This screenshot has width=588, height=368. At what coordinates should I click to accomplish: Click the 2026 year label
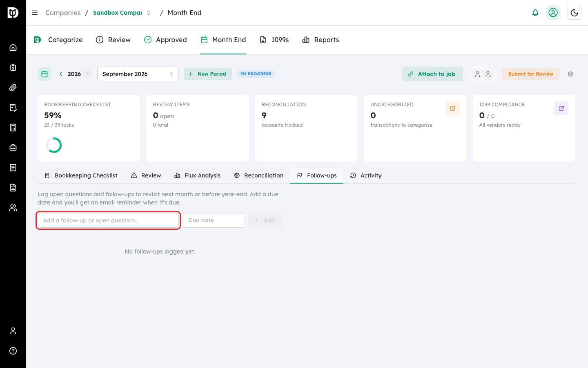tap(74, 74)
